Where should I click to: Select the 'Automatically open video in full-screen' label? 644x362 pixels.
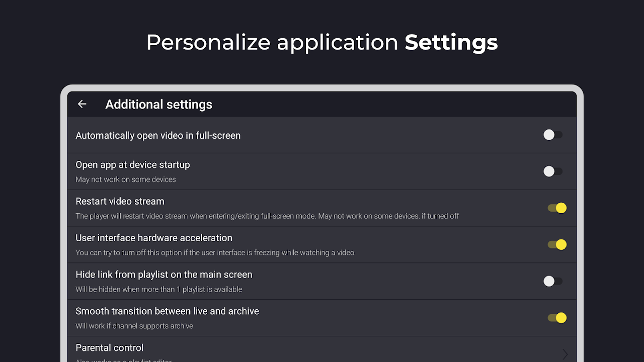(158, 135)
